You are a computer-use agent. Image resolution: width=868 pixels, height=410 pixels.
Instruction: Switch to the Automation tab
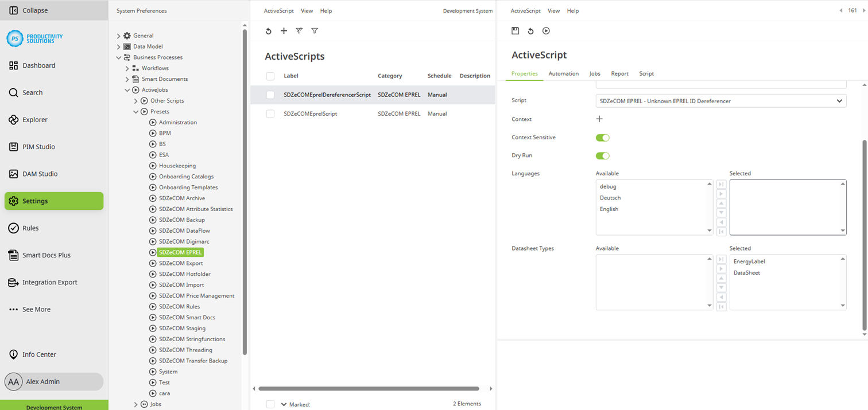point(563,73)
